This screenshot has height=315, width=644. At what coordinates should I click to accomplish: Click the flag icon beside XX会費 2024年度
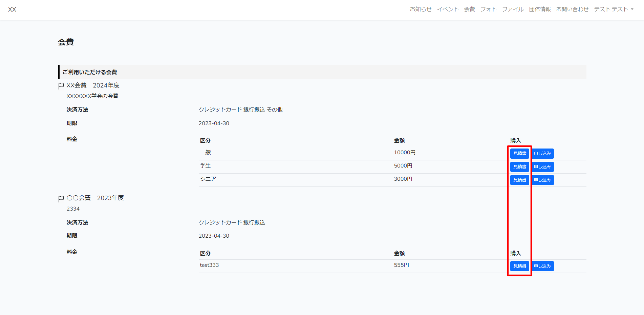(x=61, y=86)
